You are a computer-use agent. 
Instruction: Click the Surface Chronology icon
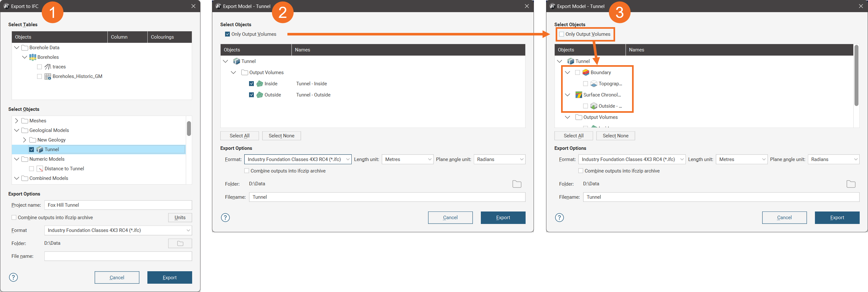578,95
